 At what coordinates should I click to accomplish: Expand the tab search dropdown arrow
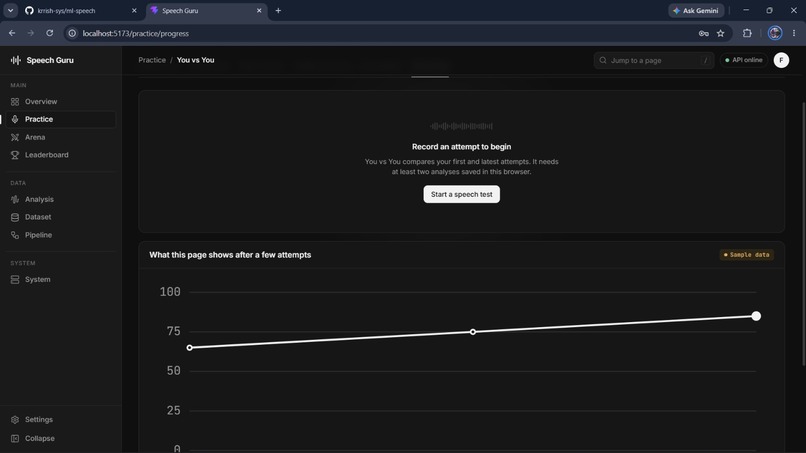coord(10,10)
